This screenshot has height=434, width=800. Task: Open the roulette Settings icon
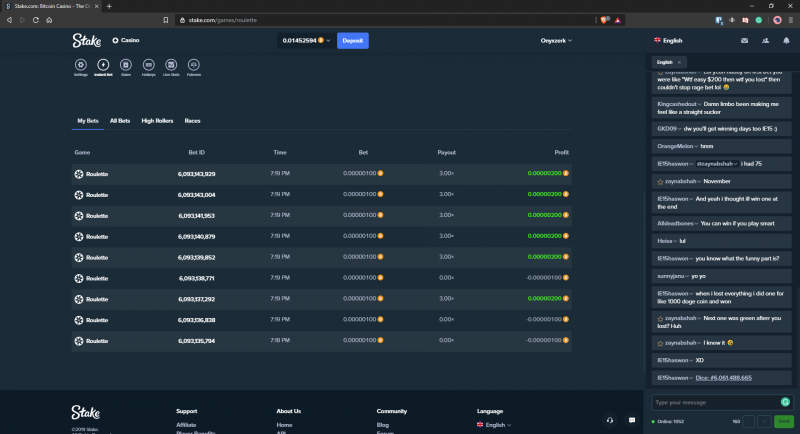coord(81,65)
